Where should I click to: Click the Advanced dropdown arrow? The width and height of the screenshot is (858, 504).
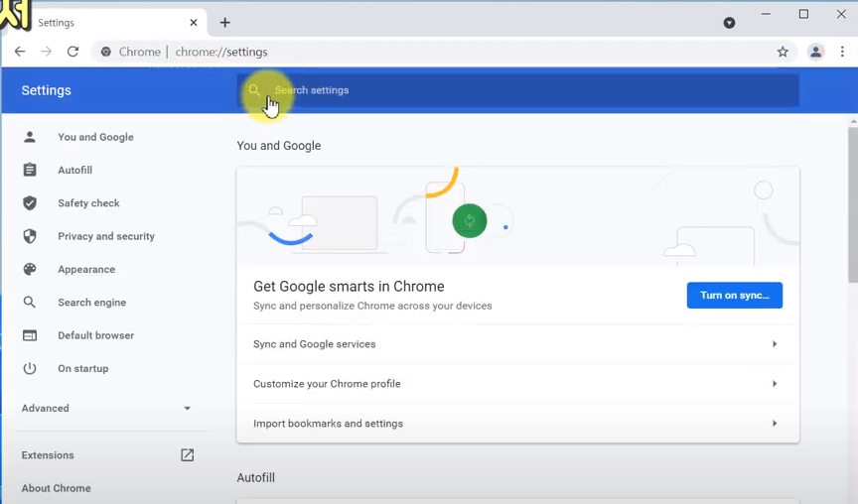(x=187, y=409)
